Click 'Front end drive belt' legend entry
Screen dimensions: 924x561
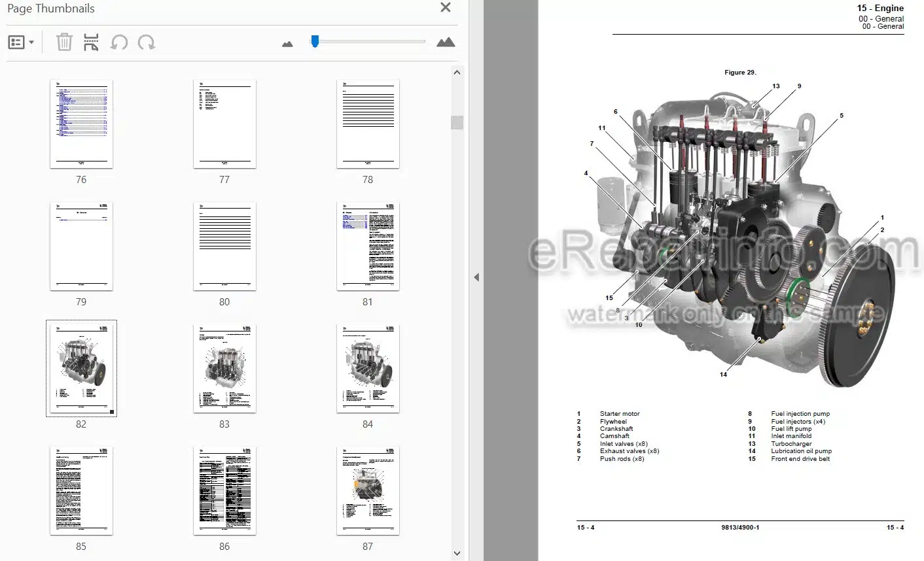pos(800,459)
